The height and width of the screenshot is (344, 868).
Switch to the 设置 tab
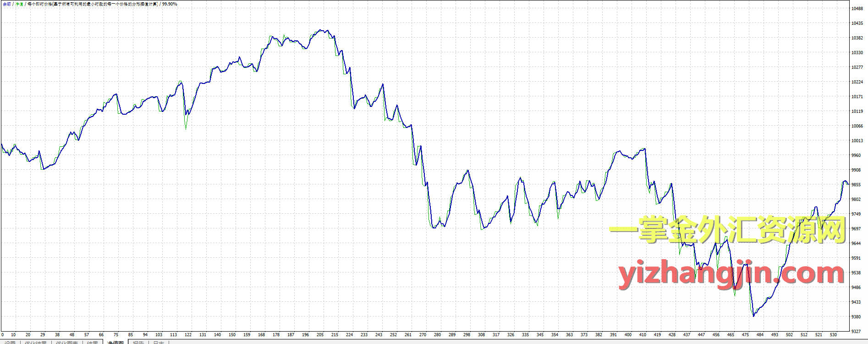tap(10, 342)
